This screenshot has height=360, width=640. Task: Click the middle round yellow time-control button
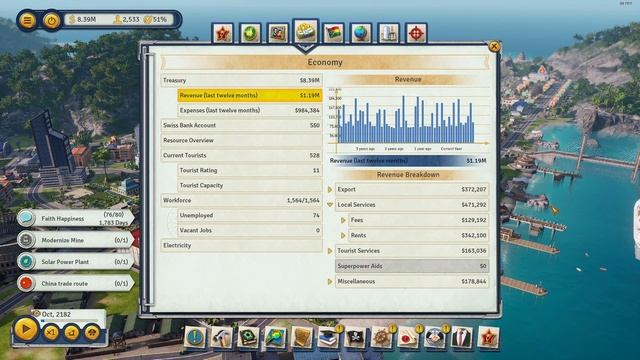(x=71, y=333)
